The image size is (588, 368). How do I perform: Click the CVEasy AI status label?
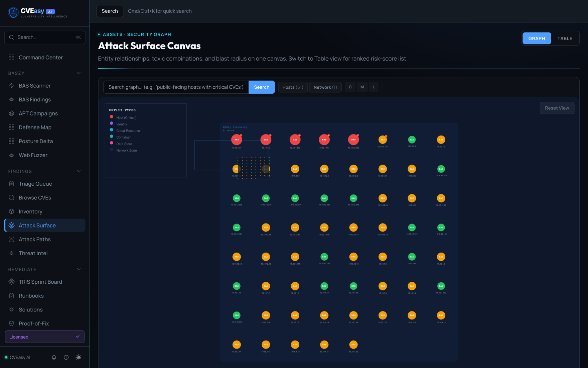[20, 357]
